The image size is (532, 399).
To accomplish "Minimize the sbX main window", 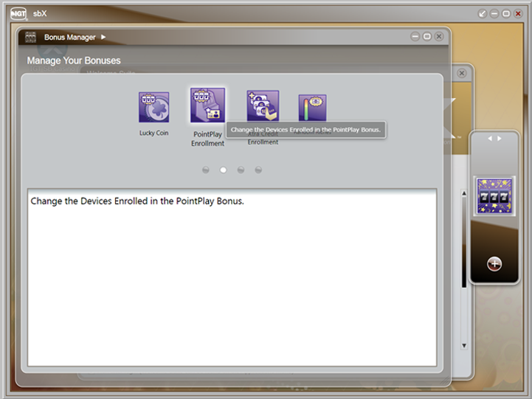I will [x=494, y=13].
